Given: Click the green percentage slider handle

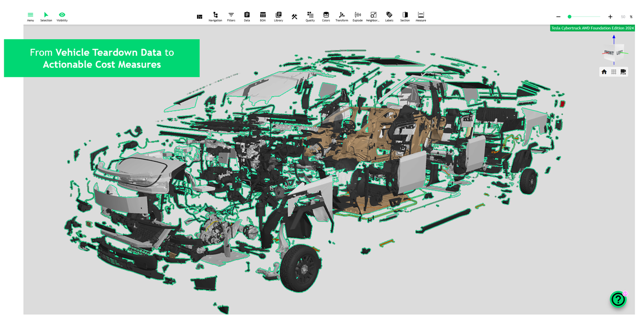Looking at the screenshot, I should 570,17.
